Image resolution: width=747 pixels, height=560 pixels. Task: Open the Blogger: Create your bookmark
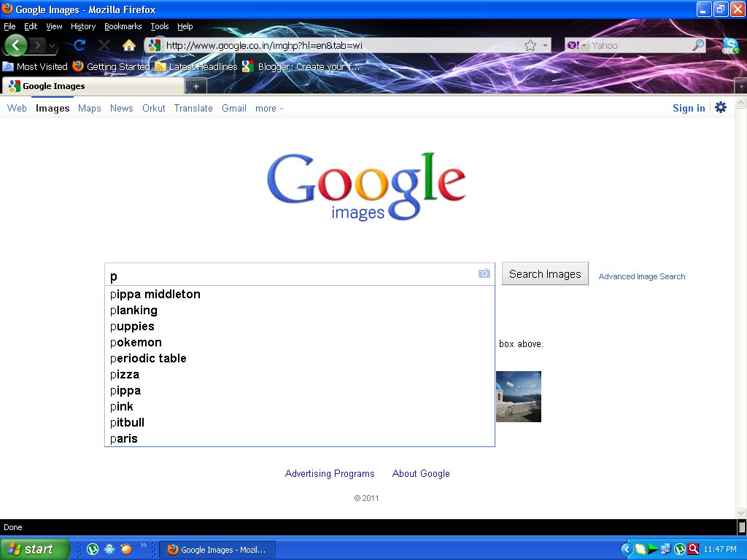(301, 66)
